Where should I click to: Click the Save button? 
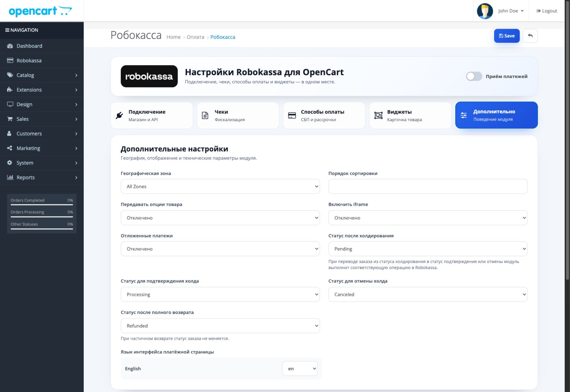[507, 36]
